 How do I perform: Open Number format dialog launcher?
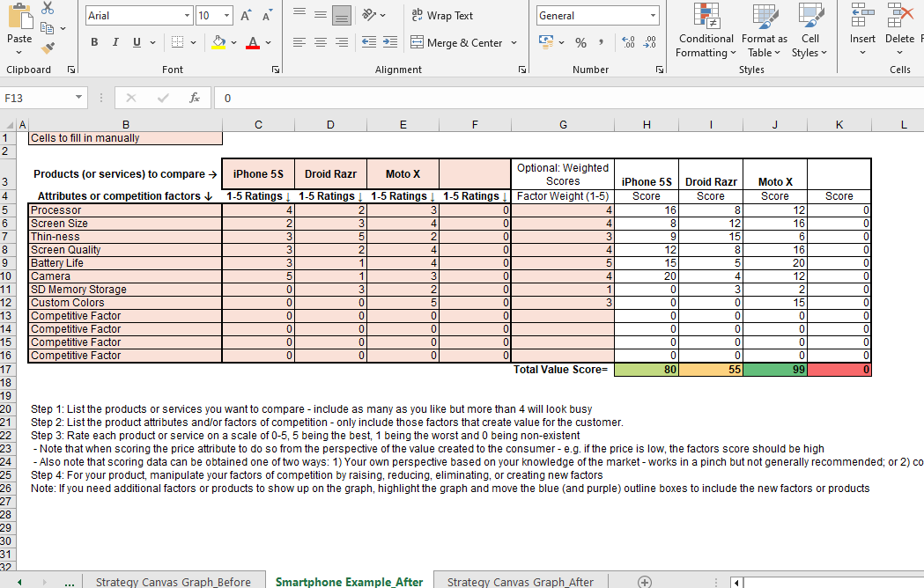point(660,70)
